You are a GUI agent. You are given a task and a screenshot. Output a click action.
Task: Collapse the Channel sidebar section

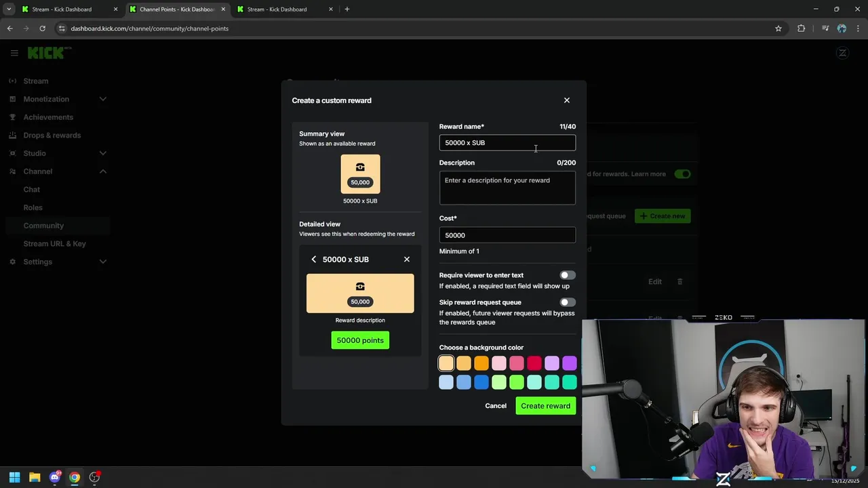click(103, 171)
